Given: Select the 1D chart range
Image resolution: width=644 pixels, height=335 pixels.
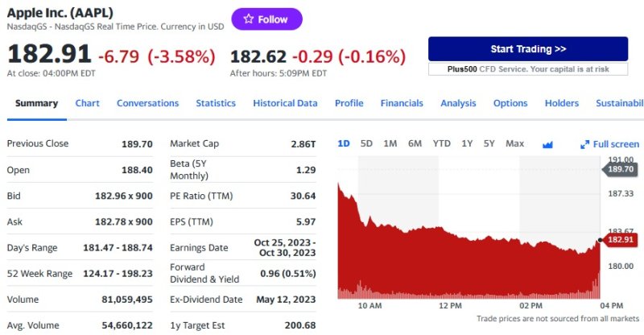Looking at the screenshot, I should pyautogui.click(x=344, y=143).
